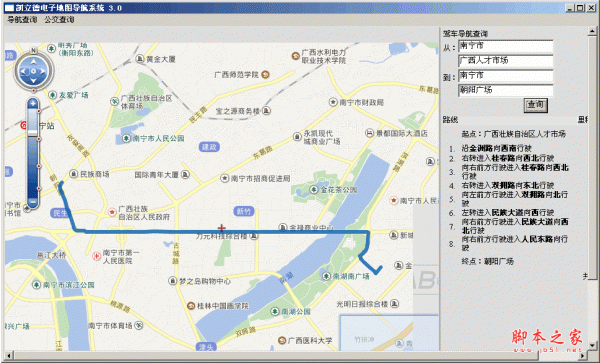
Task: Click the 国际青年大厦 building marker icon
Action: (x=185, y=174)
